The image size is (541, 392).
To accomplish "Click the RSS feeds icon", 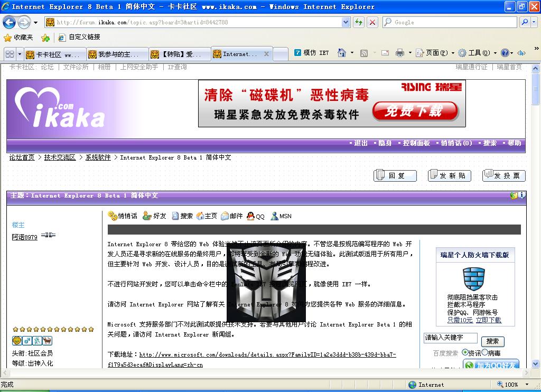I will pyautogui.click(x=363, y=53).
